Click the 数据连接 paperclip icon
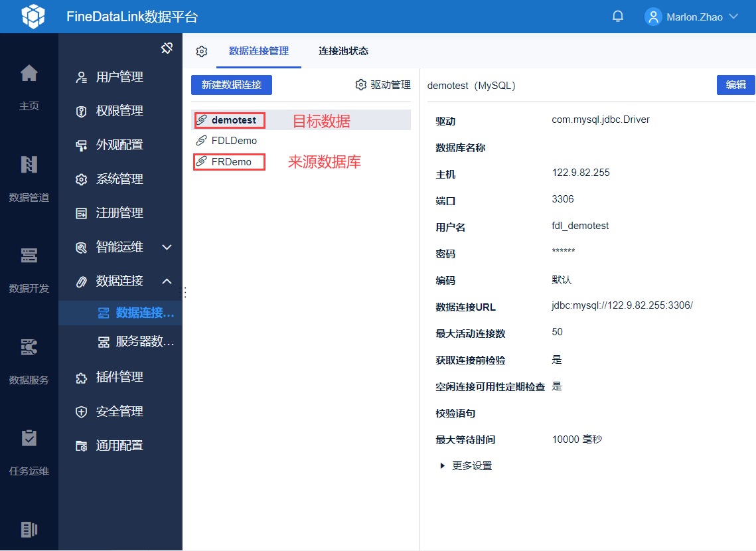Screen dimensions: 756x551 point(82,281)
